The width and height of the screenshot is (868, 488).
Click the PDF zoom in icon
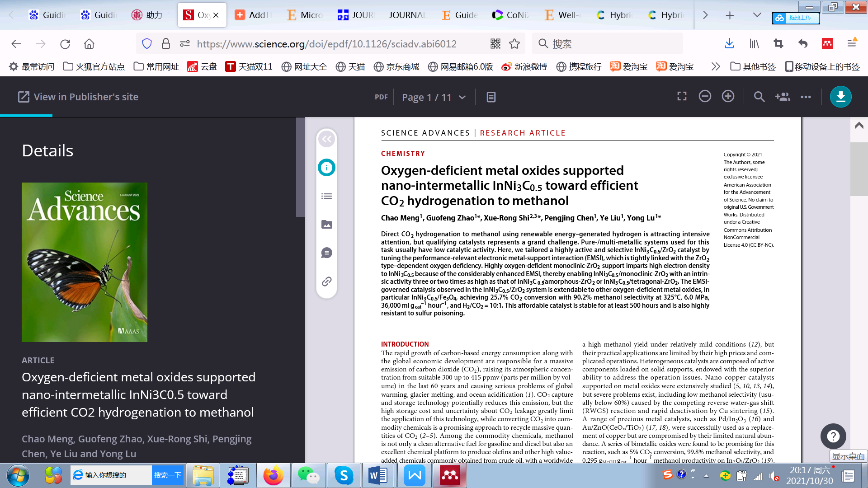coord(728,96)
